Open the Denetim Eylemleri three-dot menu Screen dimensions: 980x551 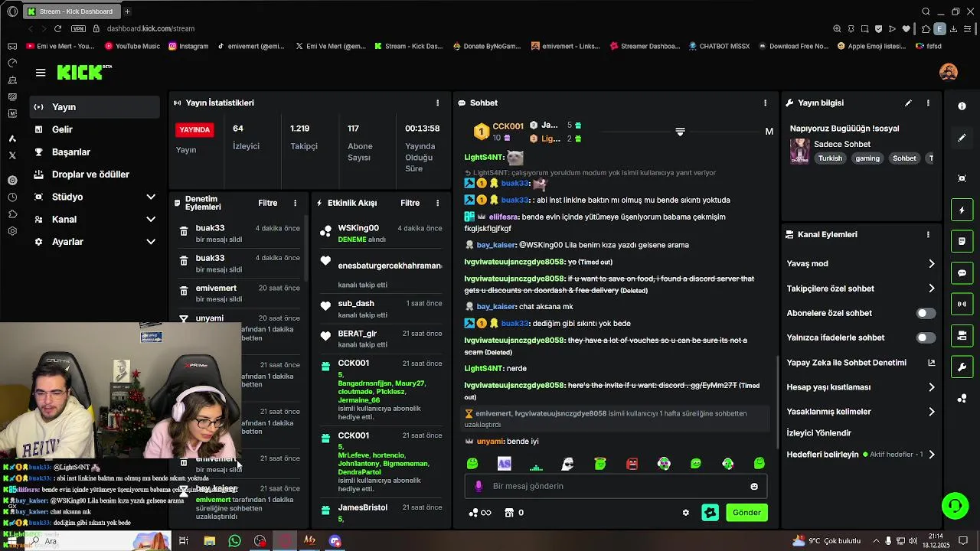pos(296,203)
